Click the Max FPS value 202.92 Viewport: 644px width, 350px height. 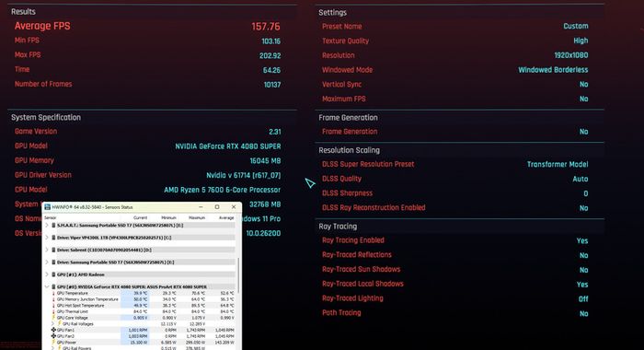tap(270, 55)
